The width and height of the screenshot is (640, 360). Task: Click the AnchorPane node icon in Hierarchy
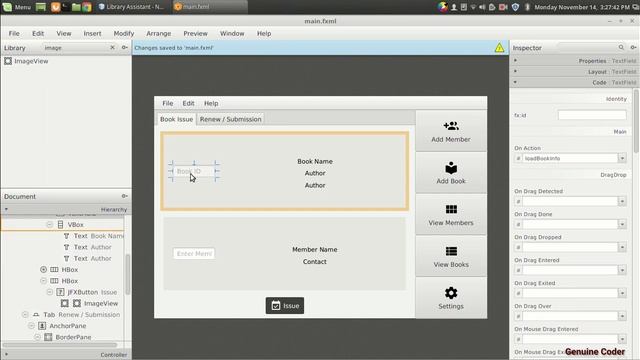42,326
